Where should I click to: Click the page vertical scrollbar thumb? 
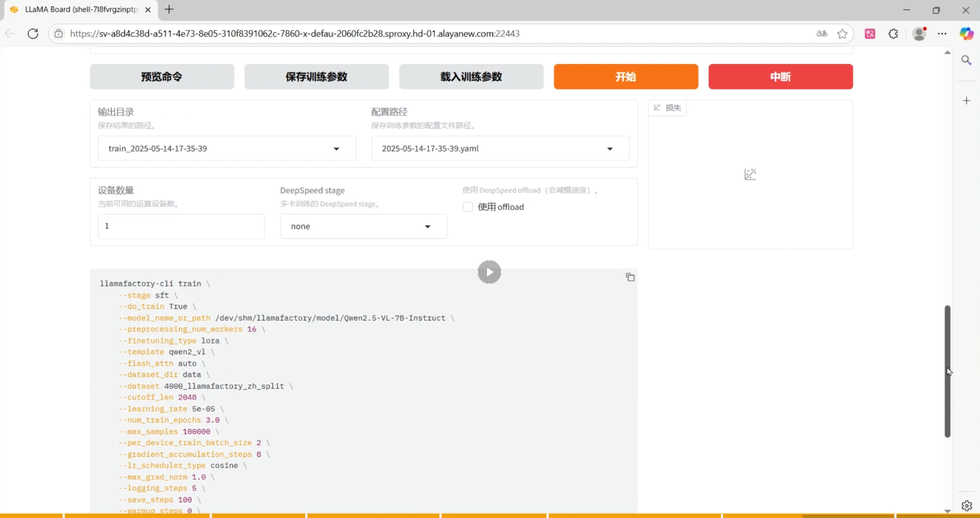(947, 371)
